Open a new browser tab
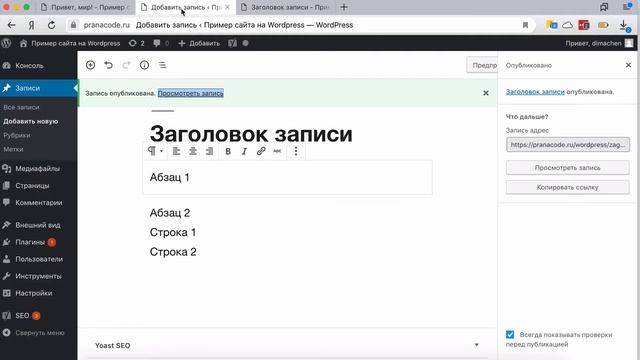This screenshot has width=640, height=360. 344,7
